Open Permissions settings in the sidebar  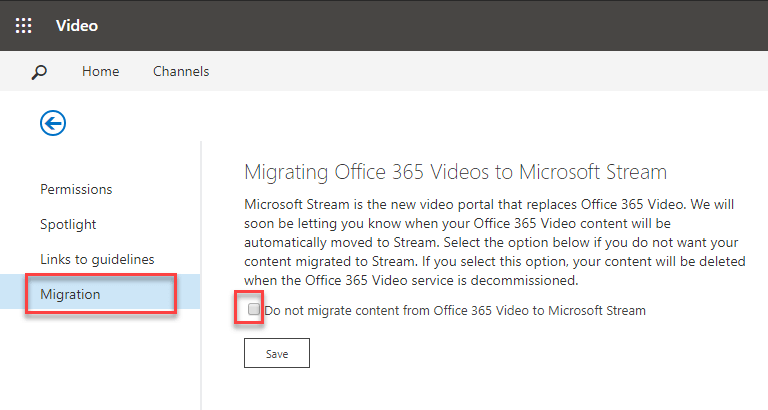[x=76, y=189]
